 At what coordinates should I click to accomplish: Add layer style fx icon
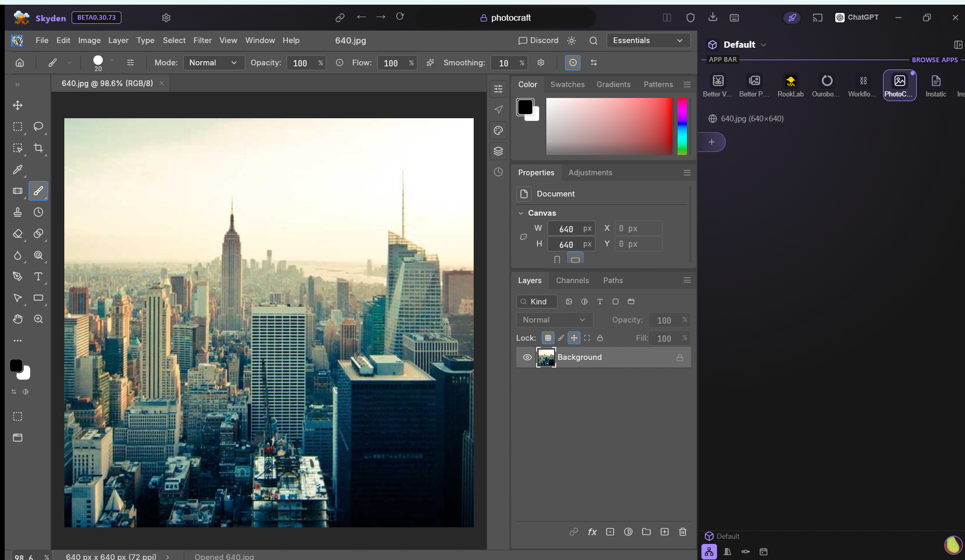coord(592,531)
